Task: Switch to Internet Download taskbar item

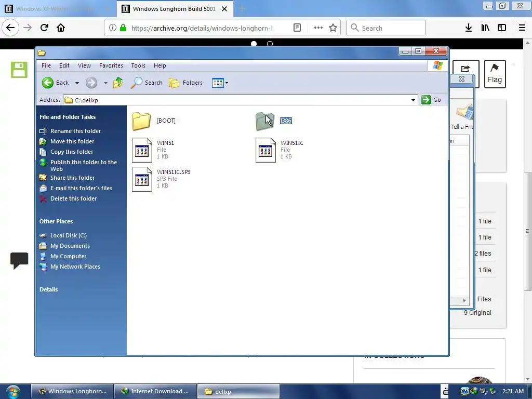Action: point(155,391)
